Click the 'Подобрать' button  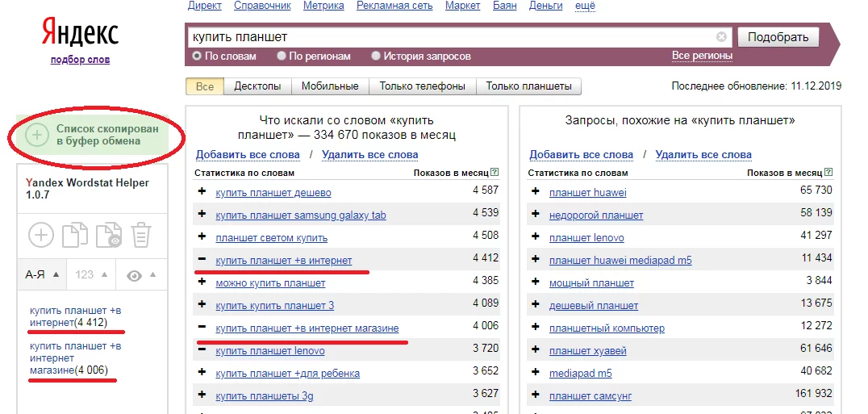tap(778, 37)
